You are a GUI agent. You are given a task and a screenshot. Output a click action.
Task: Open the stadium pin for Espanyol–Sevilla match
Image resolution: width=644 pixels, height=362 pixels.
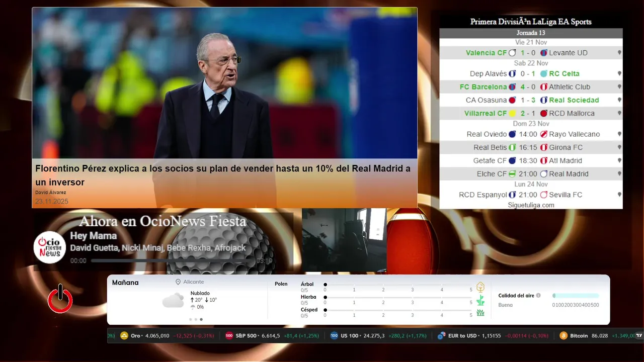[x=619, y=195]
